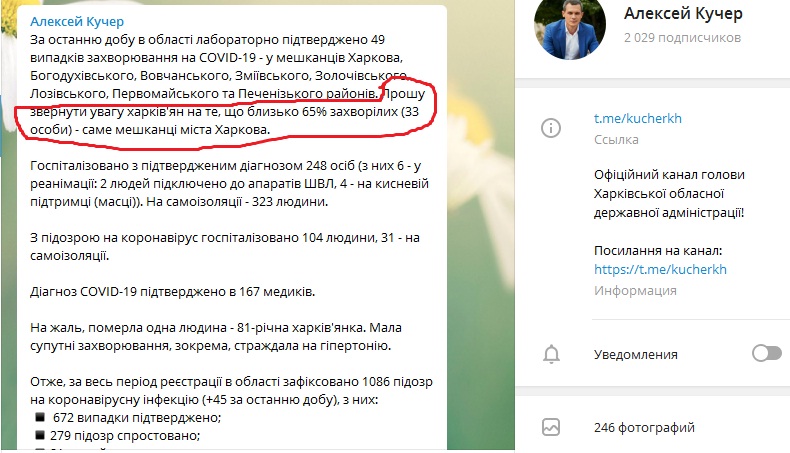Click the notifications bell icon

tap(551, 354)
